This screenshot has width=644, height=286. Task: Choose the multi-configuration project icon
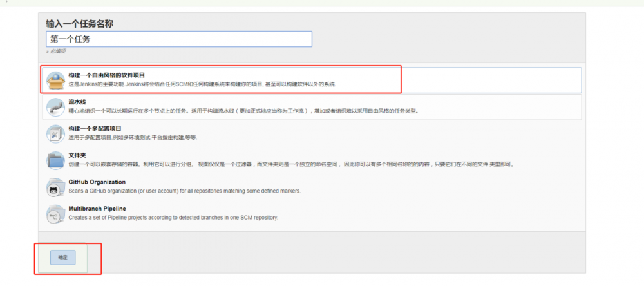pyautogui.click(x=55, y=134)
